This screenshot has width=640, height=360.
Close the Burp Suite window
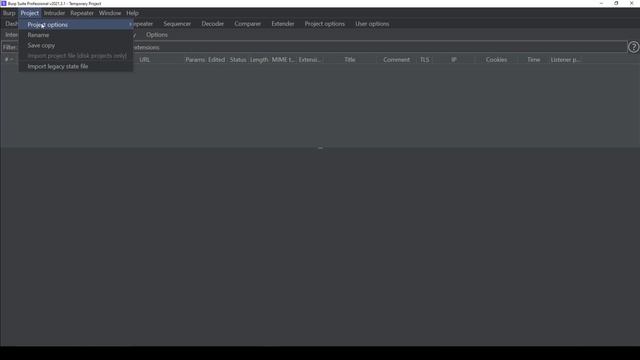click(631, 3)
